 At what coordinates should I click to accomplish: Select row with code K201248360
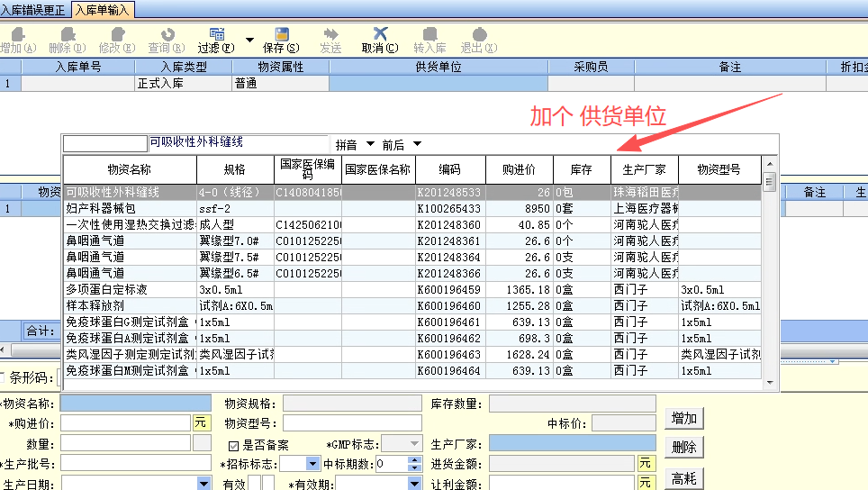[x=412, y=225]
